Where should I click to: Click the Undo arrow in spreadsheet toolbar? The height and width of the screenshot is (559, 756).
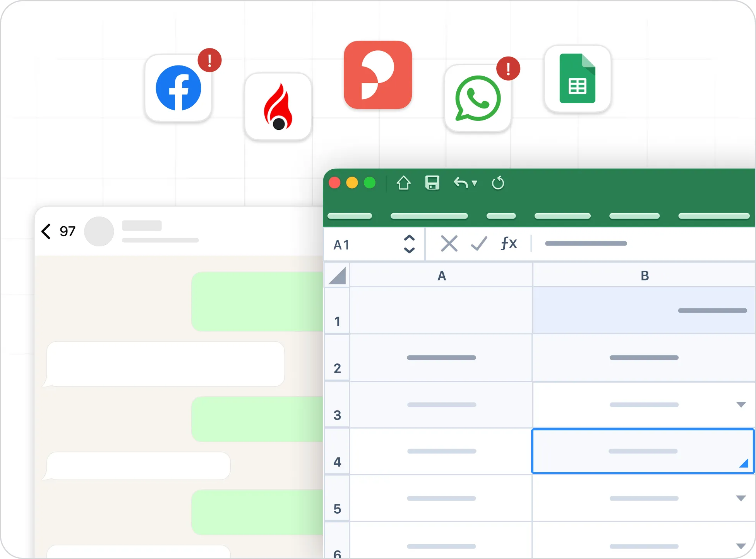point(461,183)
